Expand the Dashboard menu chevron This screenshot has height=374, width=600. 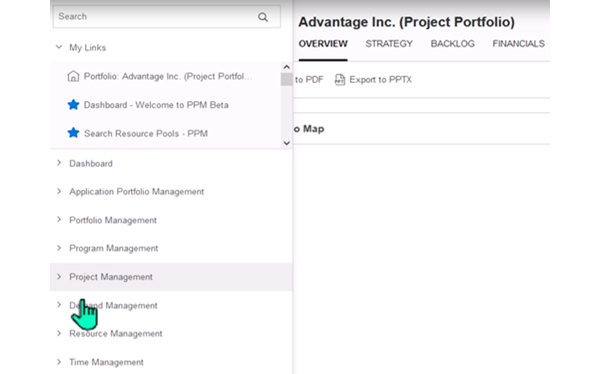click(59, 163)
